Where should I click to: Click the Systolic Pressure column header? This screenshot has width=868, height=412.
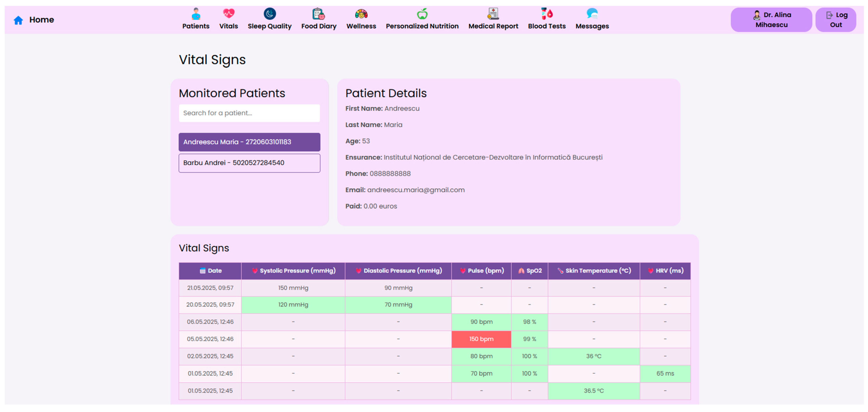(x=293, y=271)
